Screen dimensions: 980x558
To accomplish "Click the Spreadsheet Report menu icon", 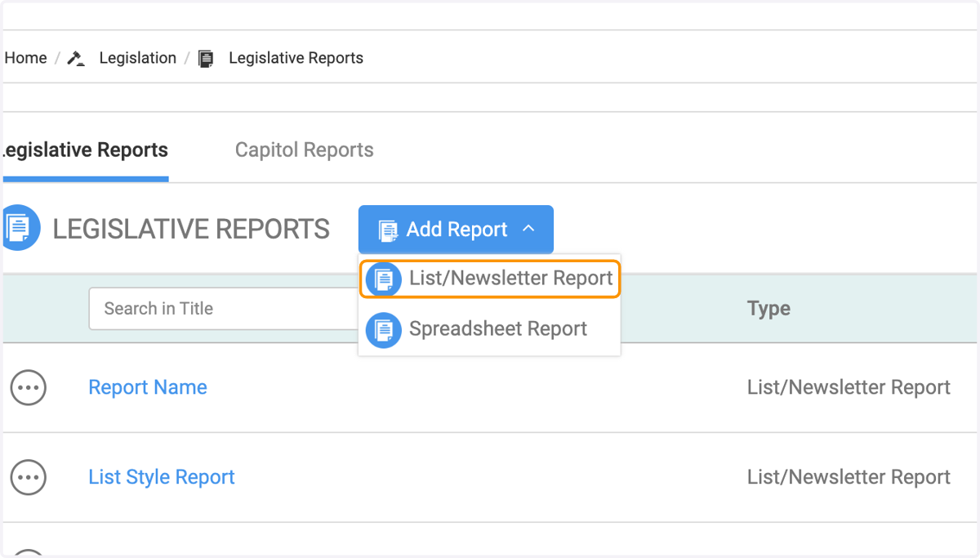I will coord(384,330).
